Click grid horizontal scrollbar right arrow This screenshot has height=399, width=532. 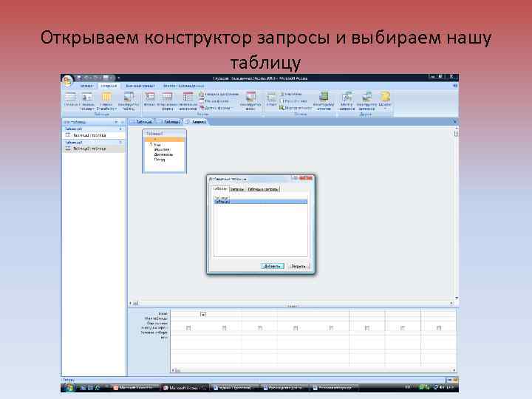point(454,370)
